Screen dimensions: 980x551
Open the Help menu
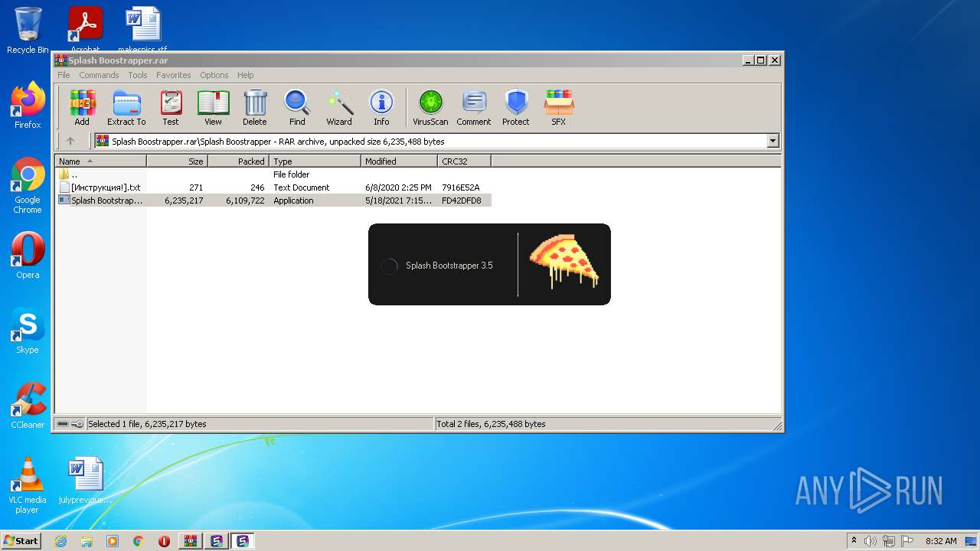(245, 75)
